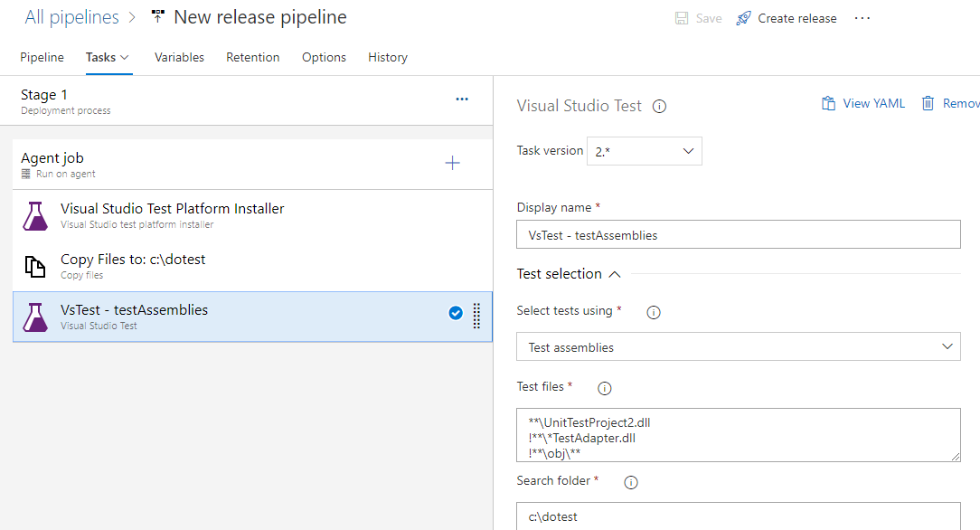The width and height of the screenshot is (980, 530).
Task: Click the View YAML button
Action: point(863,104)
